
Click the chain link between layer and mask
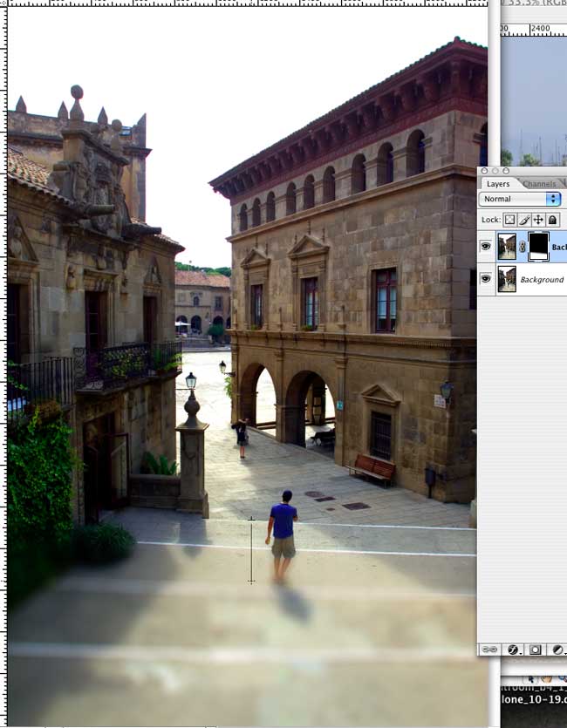tap(523, 247)
